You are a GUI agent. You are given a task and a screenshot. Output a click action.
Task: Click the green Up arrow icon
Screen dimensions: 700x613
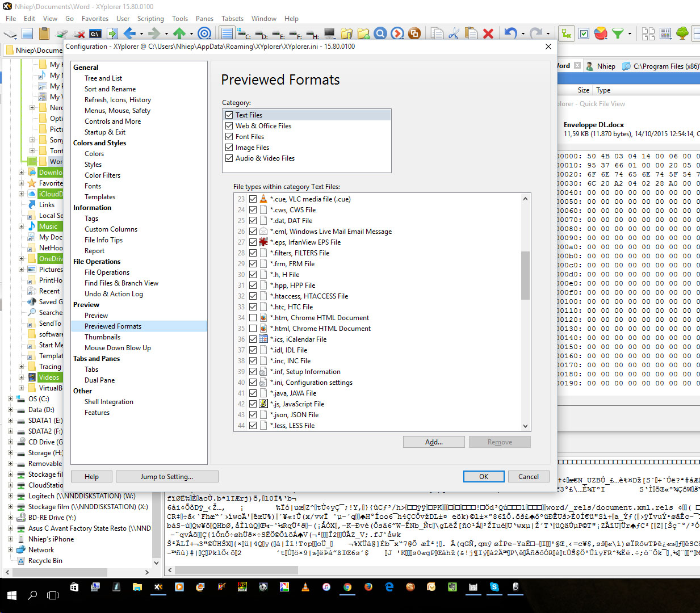coord(179,33)
